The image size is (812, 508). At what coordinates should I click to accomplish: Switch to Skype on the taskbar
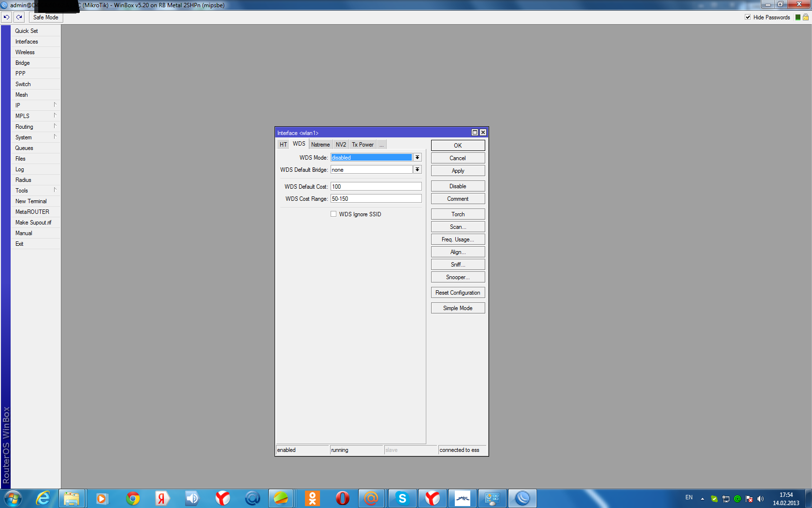(x=402, y=498)
